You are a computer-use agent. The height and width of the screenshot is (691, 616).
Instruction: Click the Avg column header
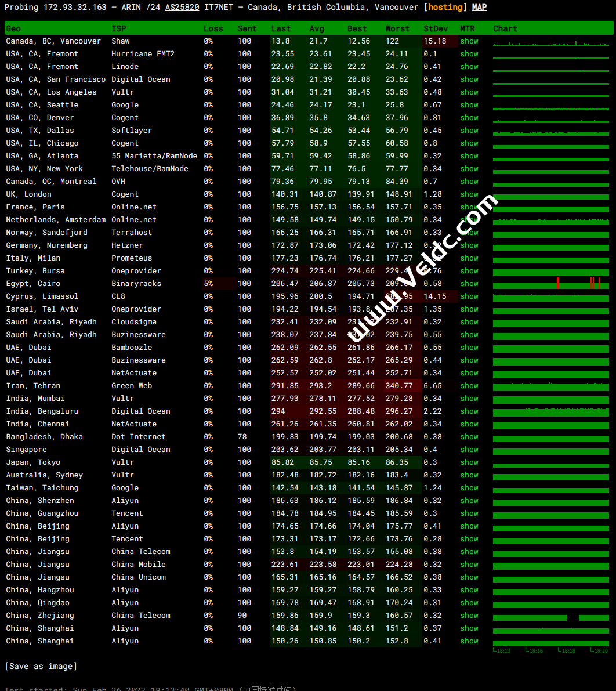pos(316,28)
